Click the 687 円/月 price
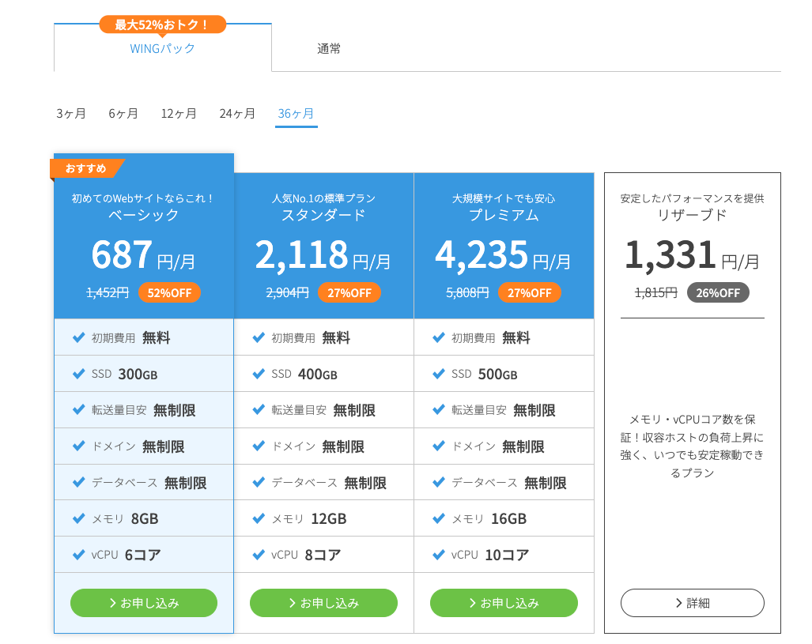 coord(143,255)
